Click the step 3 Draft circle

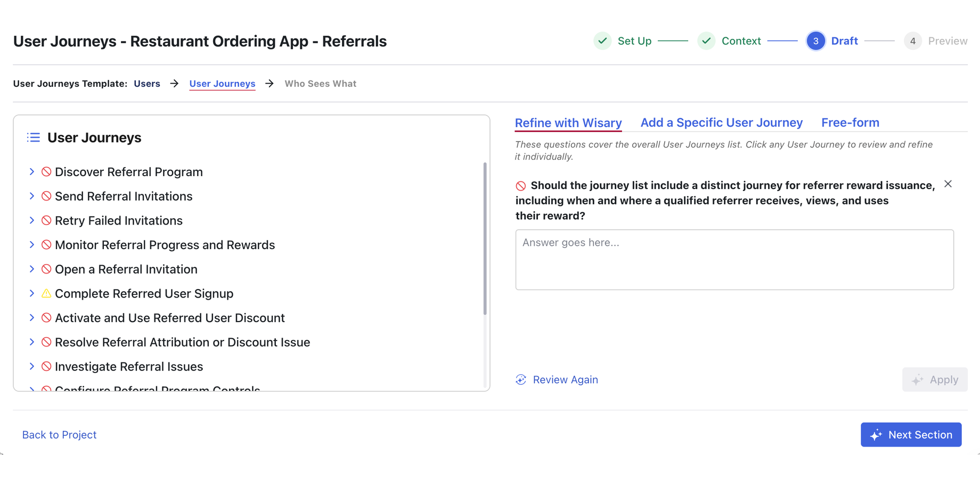click(x=815, y=41)
